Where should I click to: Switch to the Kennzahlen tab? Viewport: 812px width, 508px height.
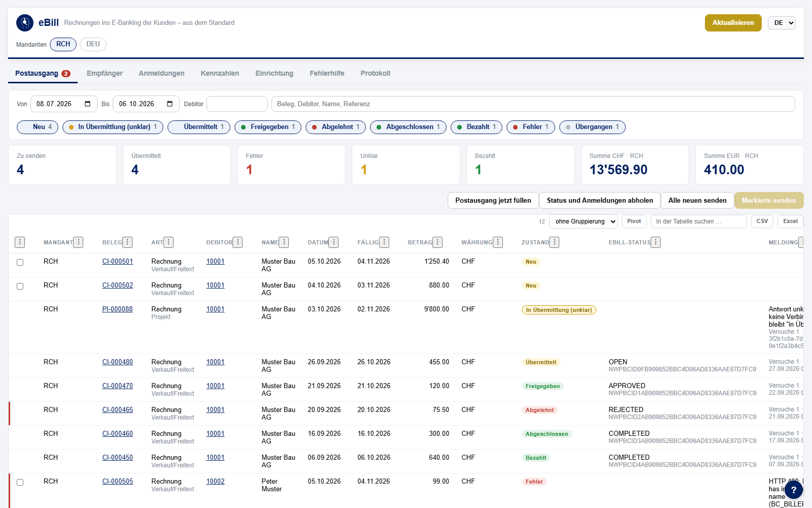pyautogui.click(x=220, y=73)
